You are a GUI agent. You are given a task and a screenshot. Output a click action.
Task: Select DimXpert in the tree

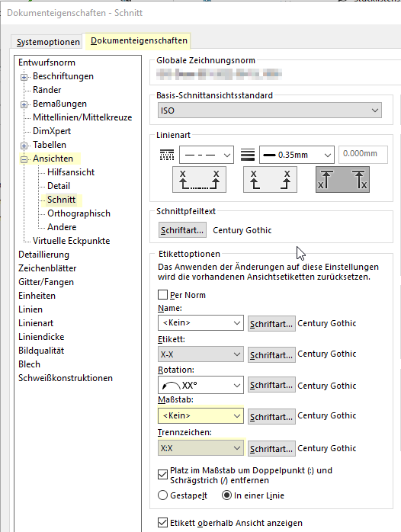[52, 131]
